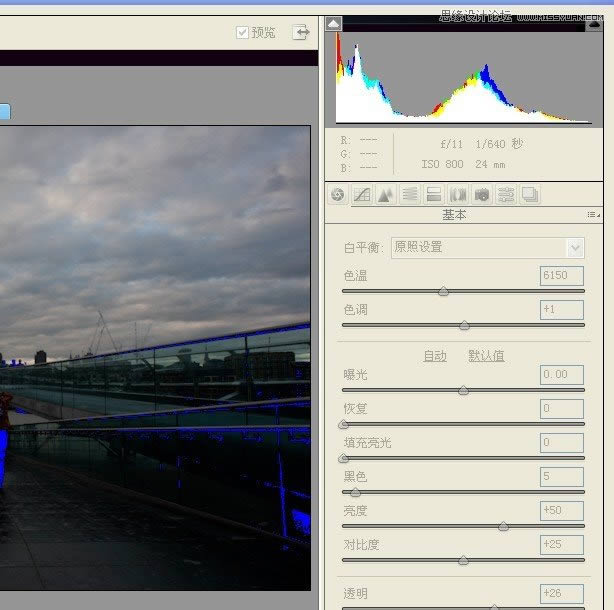Image resolution: width=614 pixels, height=610 pixels.
Task: Toggle full screen mode icon beside 预览
Action: coord(300,33)
